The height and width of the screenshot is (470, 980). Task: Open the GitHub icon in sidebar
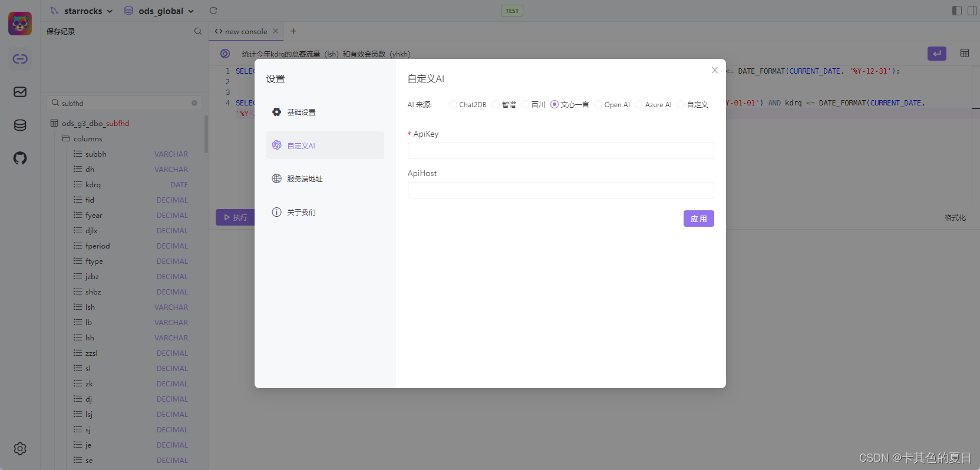(x=20, y=158)
